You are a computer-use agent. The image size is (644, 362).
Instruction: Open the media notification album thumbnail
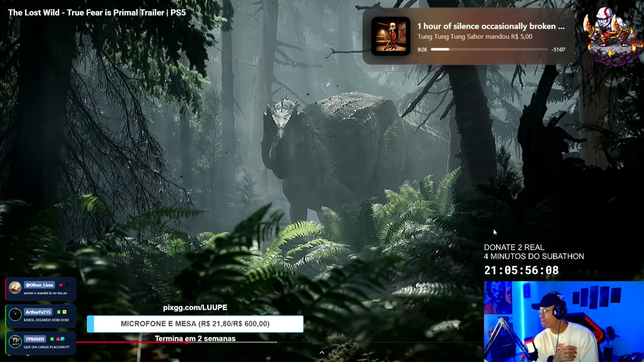(x=391, y=36)
